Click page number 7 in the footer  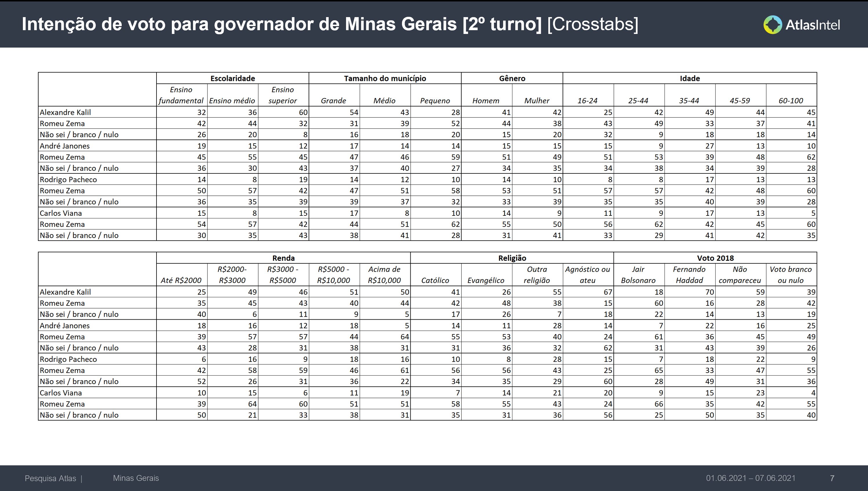pos(832,478)
